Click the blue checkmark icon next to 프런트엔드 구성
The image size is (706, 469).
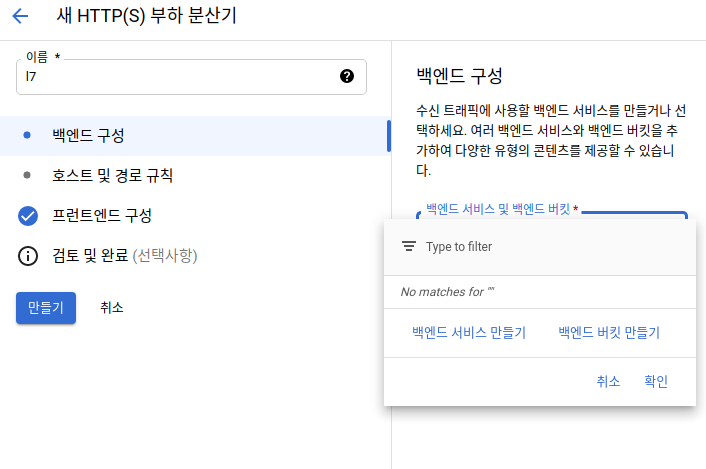click(28, 216)
